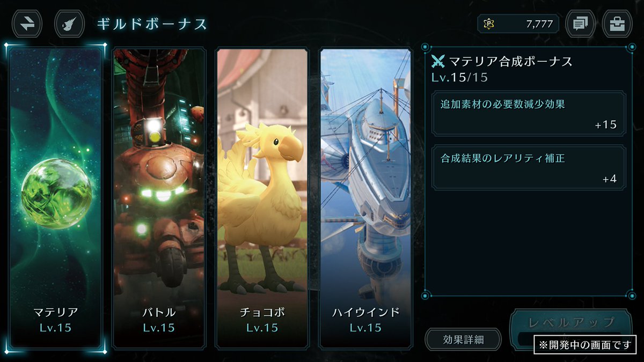The height and width of the screenshot is (362, 644).
Task: Select the マテリア bonus card
Action: click(x=56, y=198)
